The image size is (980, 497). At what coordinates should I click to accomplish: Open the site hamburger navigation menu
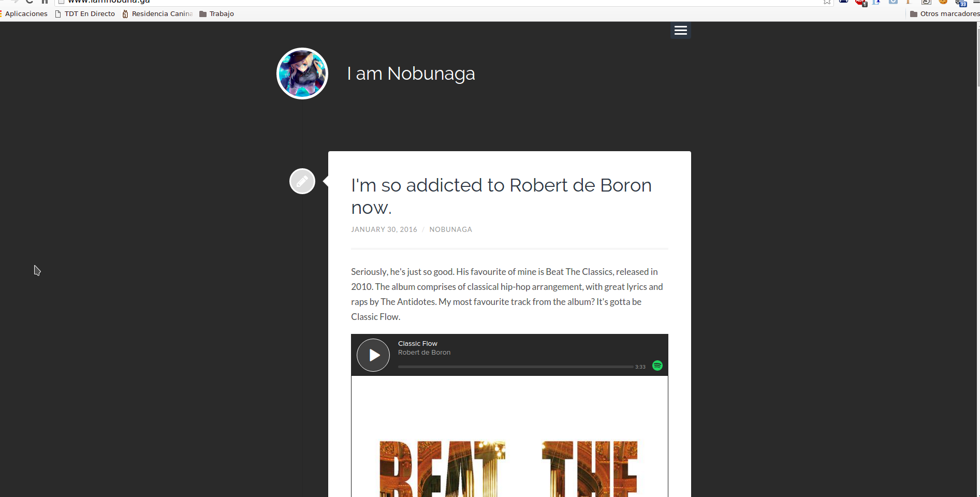click(x=680, y=30)
